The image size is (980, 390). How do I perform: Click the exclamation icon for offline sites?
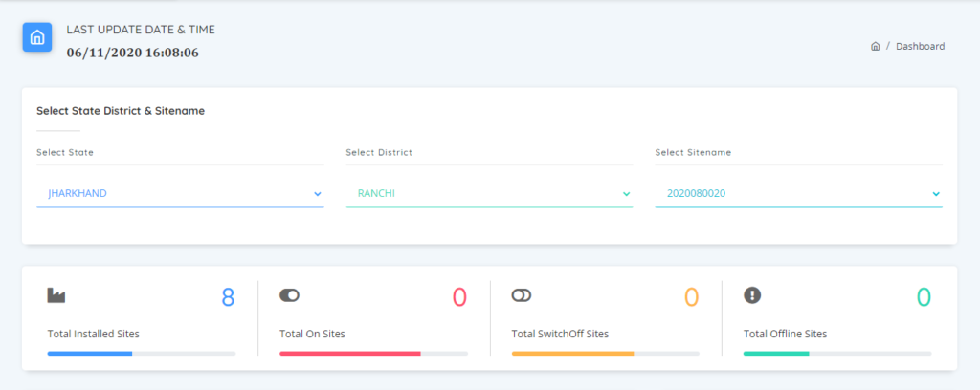pos(752,295)
